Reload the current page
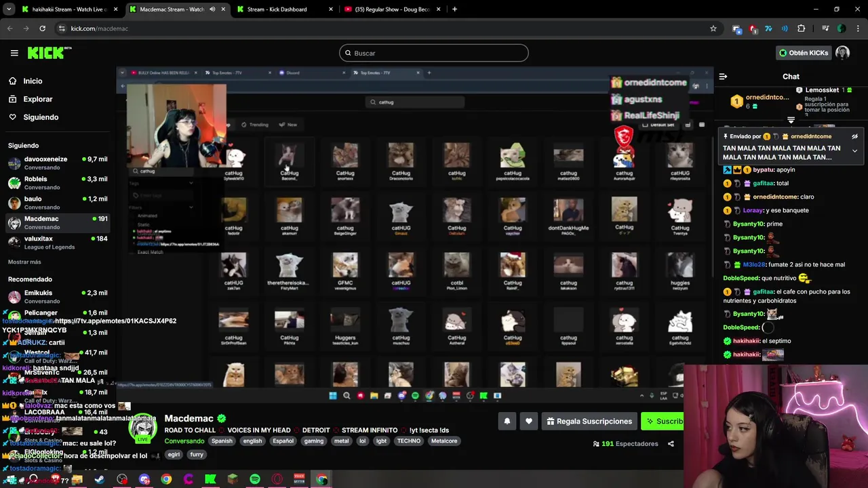The height and width of the screenshot is (488, 868). 42,28
